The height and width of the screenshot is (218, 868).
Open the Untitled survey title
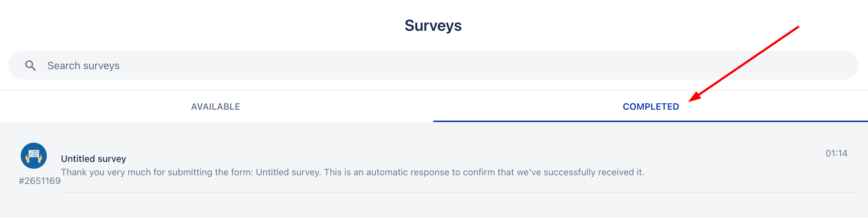[94, 159]
